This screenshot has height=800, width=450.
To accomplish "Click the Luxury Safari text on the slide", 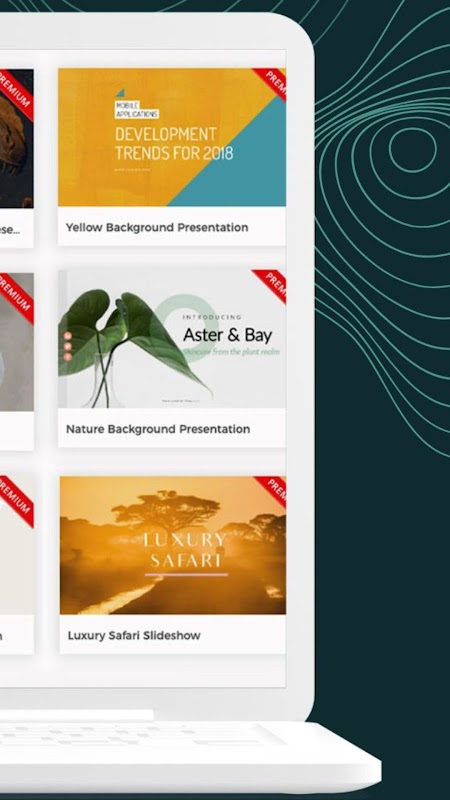I will [x=185, y=550].
